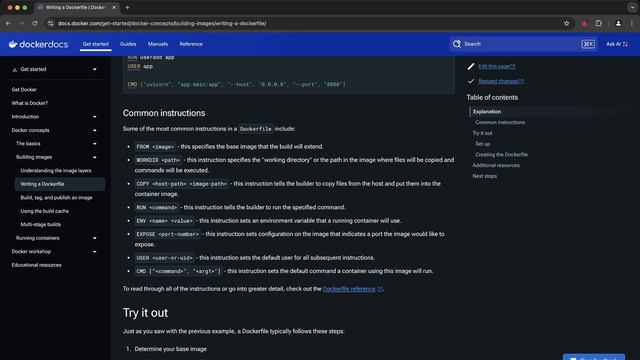
Task: Open What is Docker? in the sidebar
Action: (30, 103)
